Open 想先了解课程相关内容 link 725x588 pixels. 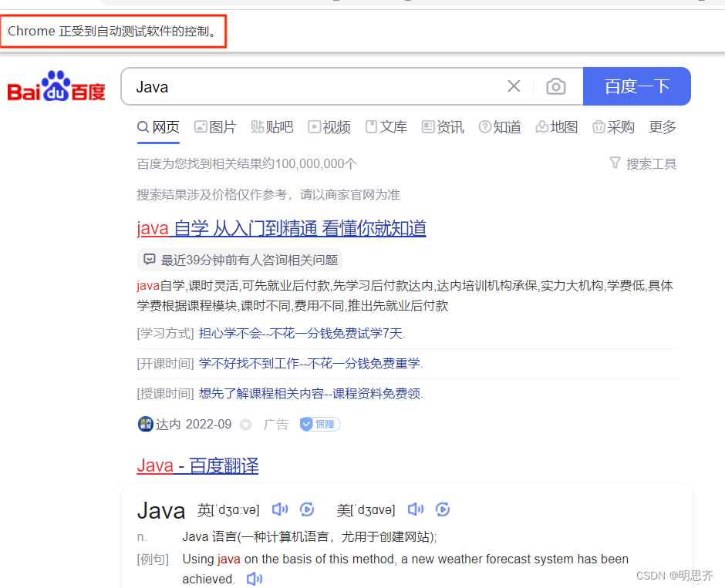coord(311,394)
